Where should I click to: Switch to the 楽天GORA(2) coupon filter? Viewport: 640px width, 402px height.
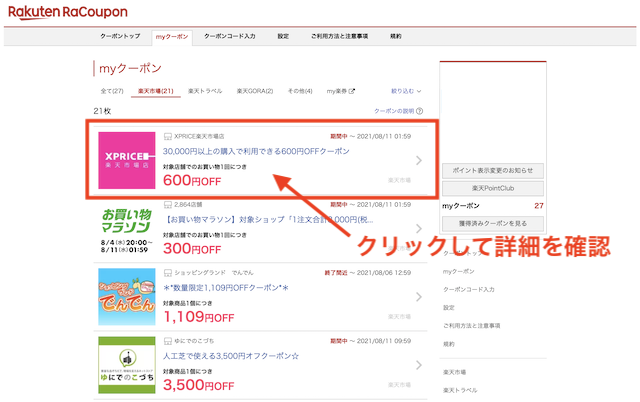[x=255, y=91]
